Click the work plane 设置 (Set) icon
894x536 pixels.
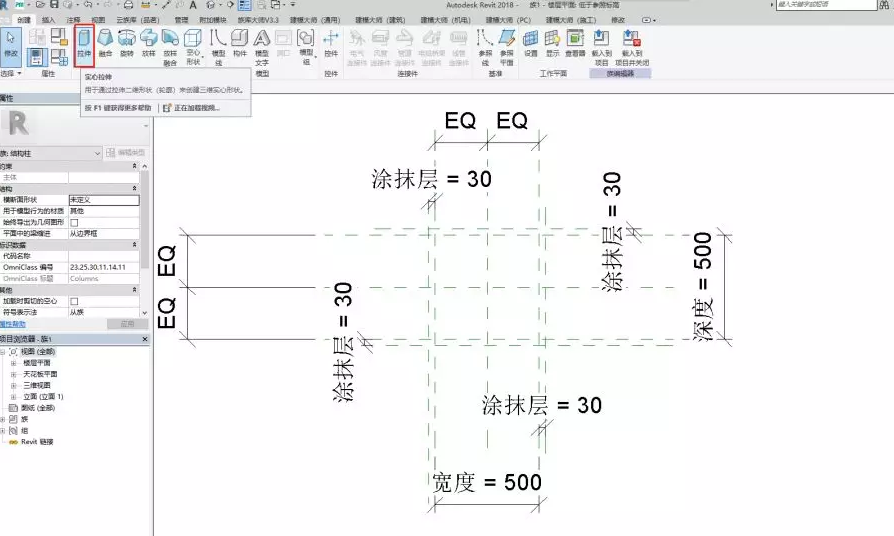[531, 43]
